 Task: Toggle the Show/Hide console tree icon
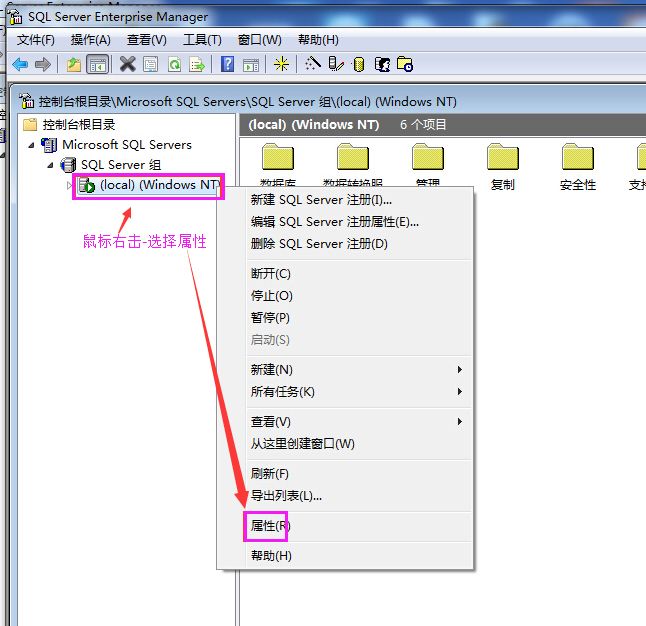tap(98, 64)
